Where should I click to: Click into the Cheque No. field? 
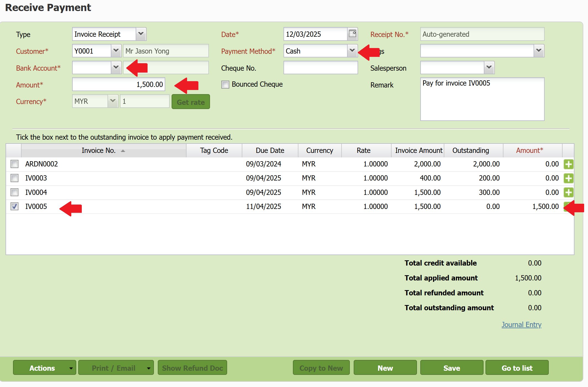321,68
